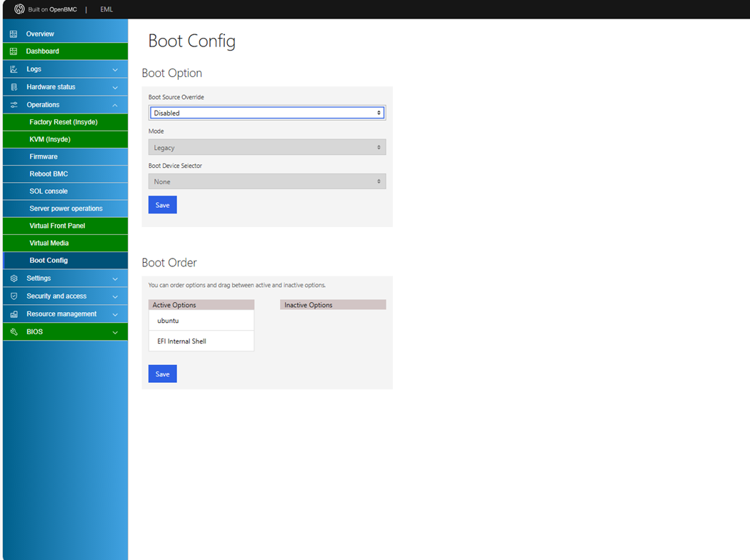Click the Settings gear icon
This screenshot has height=560, width=750.
click(x=14, y=279)
